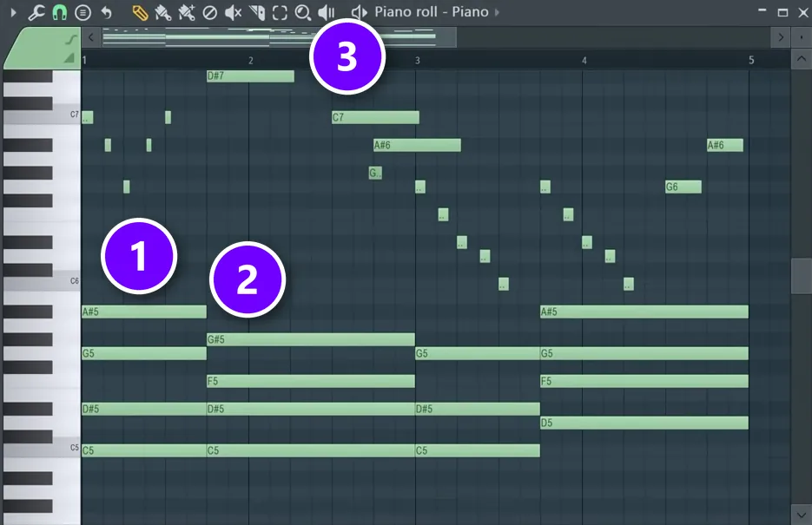Select the D#7 note
Image resolution: width=812 pixels, height=525 pixels.
(x=250, y=76)
